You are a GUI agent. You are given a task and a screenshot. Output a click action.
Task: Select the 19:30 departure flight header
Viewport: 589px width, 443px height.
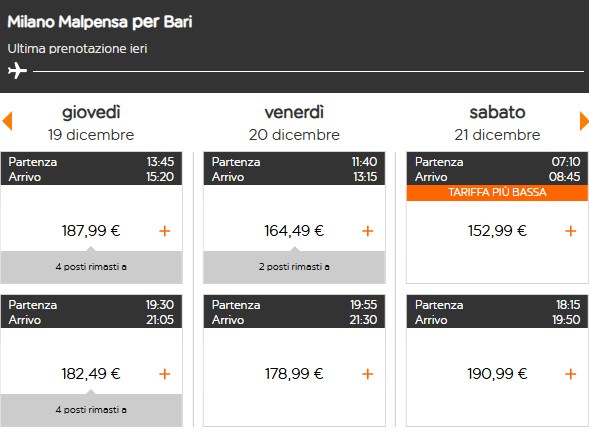[91, 311]
